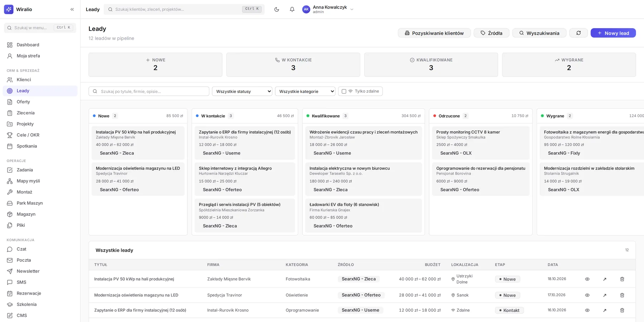Delete the Instal-Rurovik Krosno lead row
Screen dimensions: 644x322
622,310
